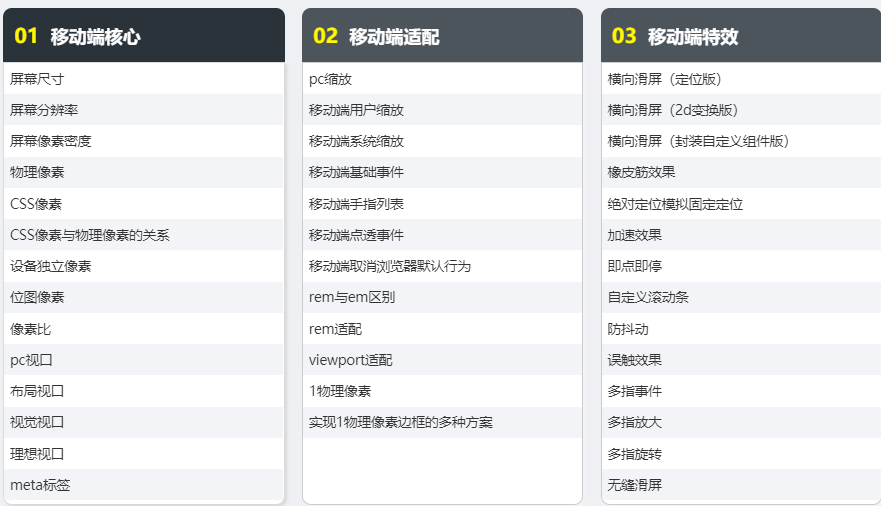Select '横向滑屏（定位版）' row
881x506 pixels.
coord(741,79)
